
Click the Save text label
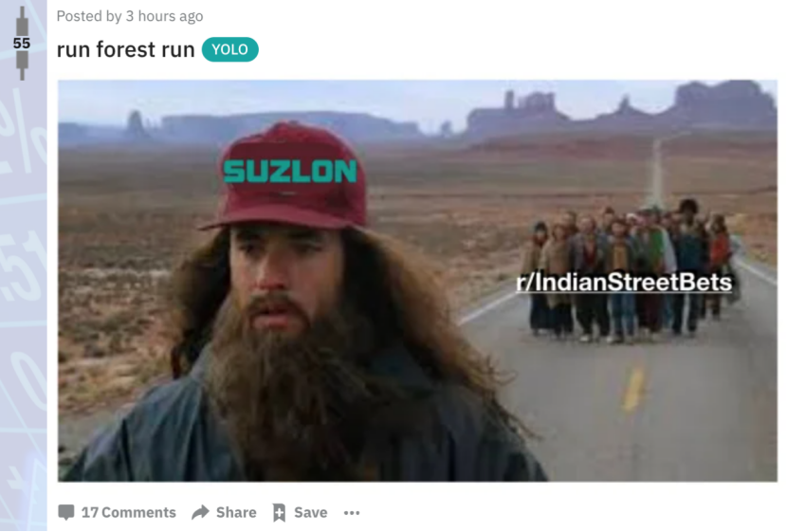(311, 512)
